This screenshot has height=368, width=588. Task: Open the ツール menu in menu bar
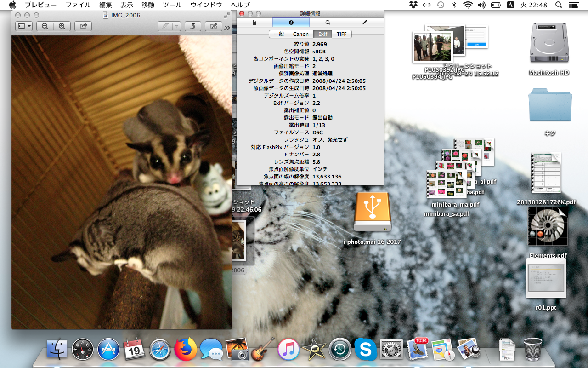click(172, 5)
